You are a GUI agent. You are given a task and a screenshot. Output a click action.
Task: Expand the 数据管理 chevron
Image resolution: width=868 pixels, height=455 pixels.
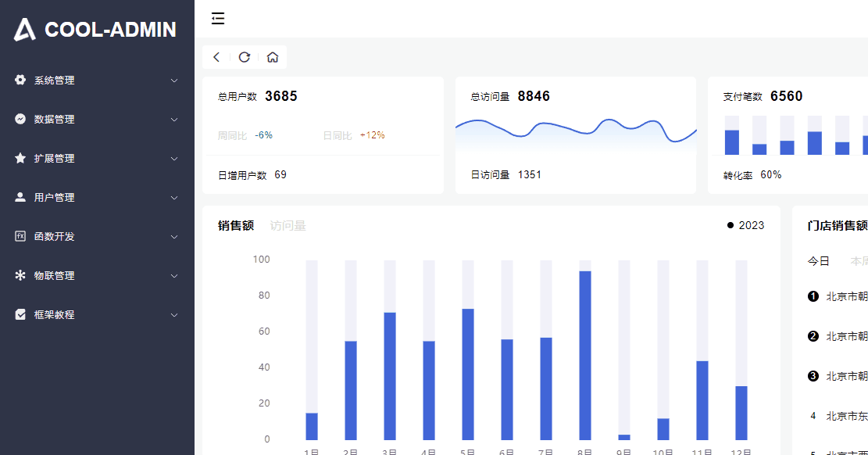tap(173, 119)
